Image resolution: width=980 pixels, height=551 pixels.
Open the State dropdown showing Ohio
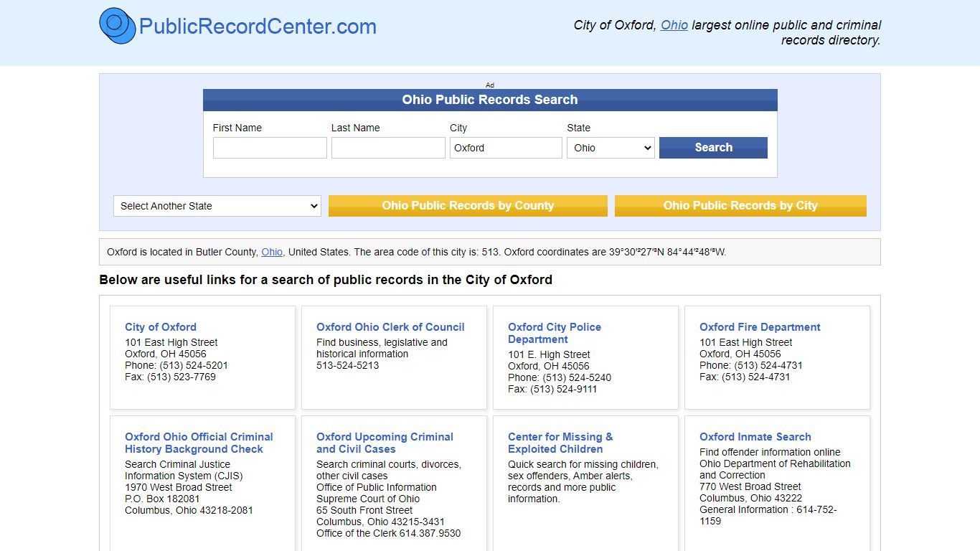coord(611,148)
